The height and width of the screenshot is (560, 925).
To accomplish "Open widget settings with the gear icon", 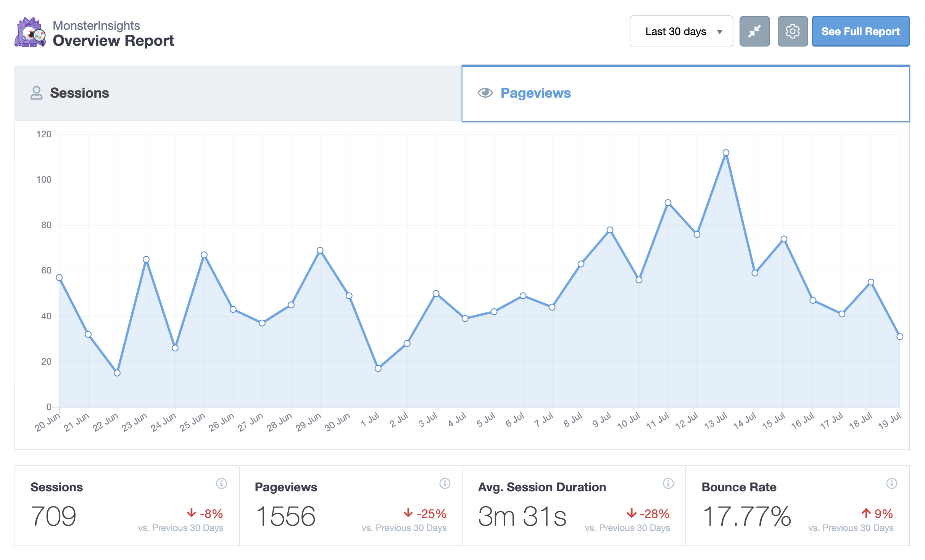I will [x=793, y=31].
